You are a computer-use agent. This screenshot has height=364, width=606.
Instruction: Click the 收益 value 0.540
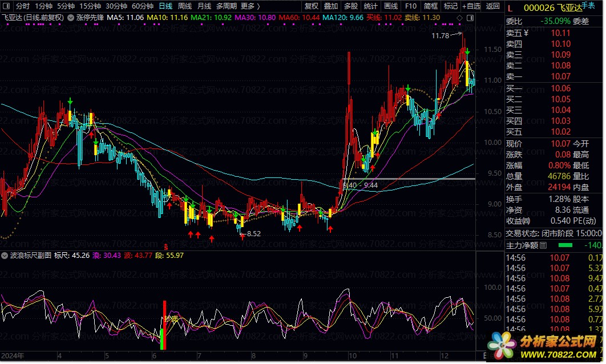coord(559,221)
